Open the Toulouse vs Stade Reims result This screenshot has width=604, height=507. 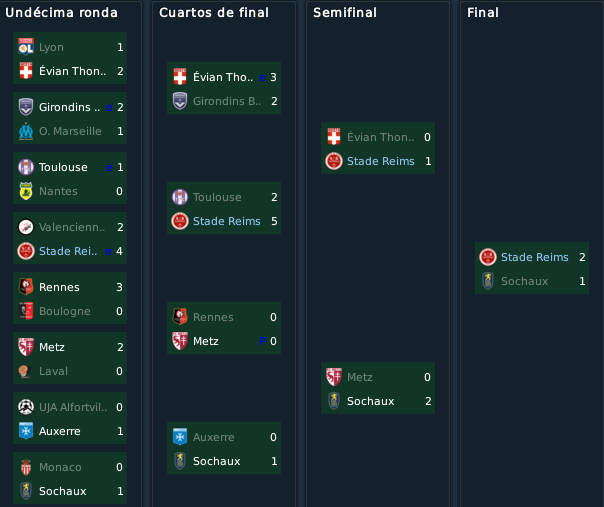[x=224, y=208]
